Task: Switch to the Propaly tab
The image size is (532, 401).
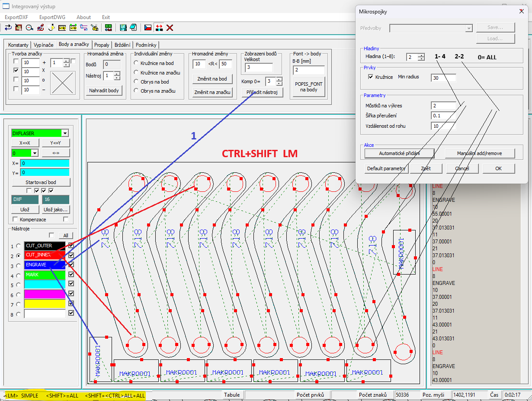Action: [102, 45]
